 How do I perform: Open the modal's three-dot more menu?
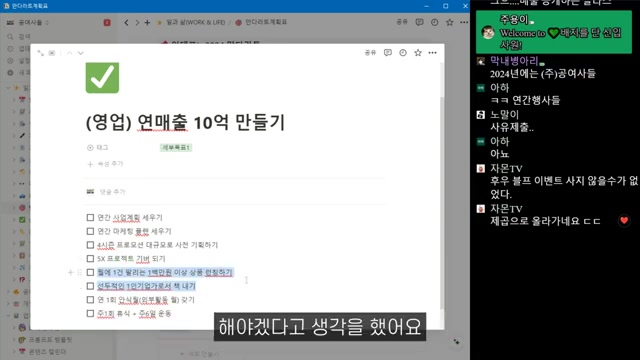click(x=433, y=53)
